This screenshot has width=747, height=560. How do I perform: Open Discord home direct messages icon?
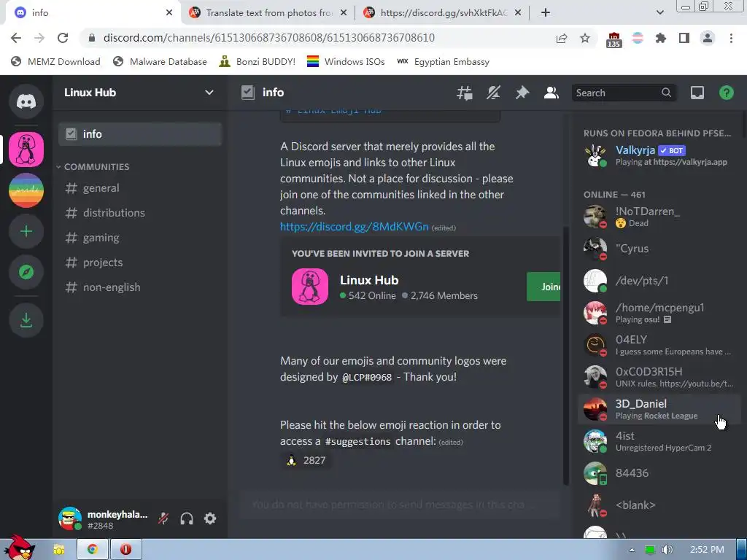click(x=26, y=101)
